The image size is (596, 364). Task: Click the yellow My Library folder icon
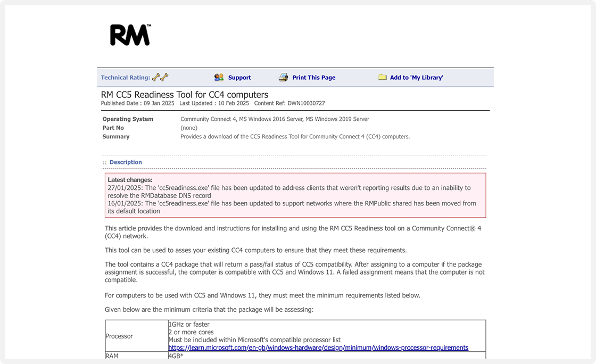382,77
